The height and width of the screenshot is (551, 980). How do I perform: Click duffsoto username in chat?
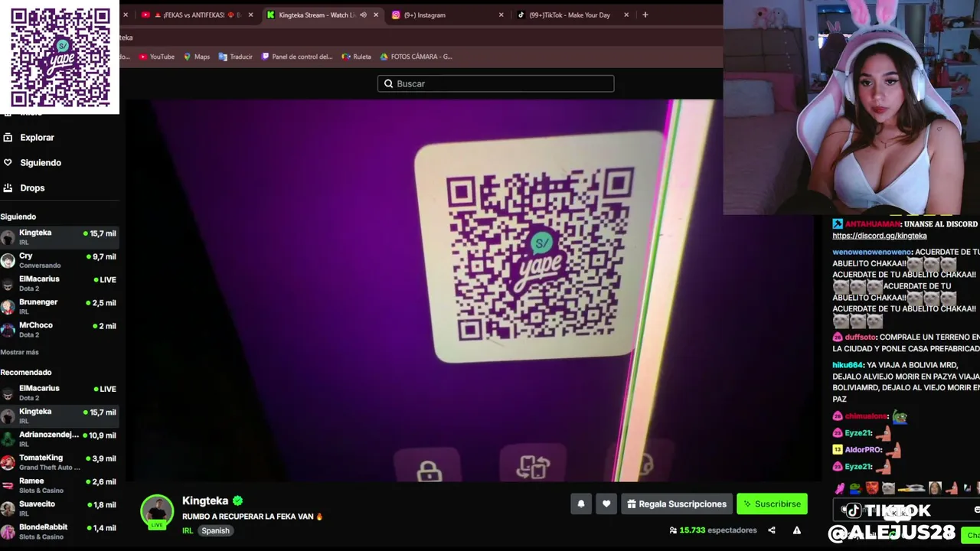[x=861, y=337]
